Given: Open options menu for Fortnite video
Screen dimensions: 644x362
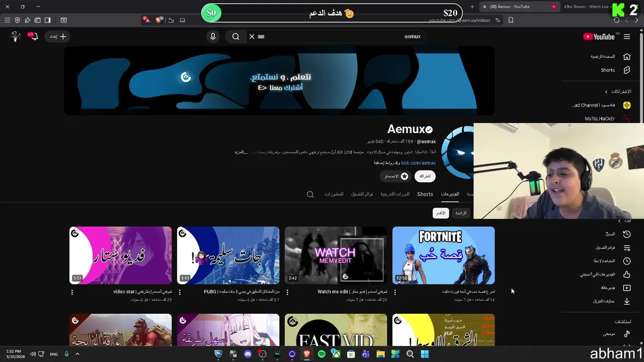Looking at the screenshot, I should pyautogui.click(x=395, y=292).
